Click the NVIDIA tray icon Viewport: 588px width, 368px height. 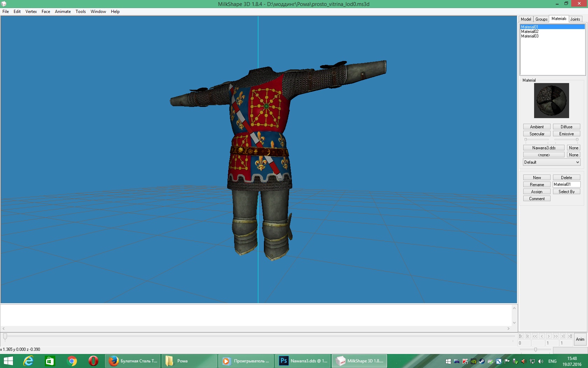474,361
